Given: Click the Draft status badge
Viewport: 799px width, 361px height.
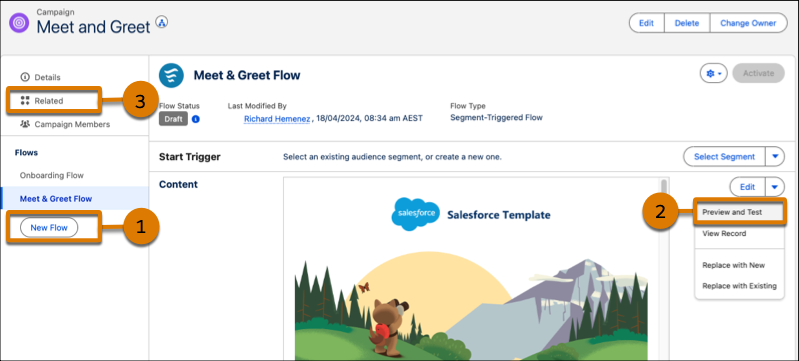Looking at the screenshot, I should tap(173, 119).
